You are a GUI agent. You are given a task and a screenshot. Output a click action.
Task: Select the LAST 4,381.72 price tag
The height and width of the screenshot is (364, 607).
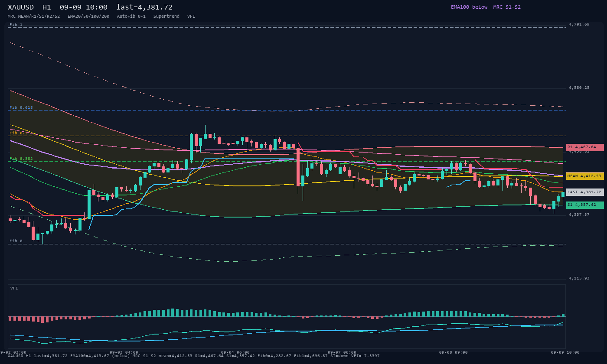pos(585,192)
